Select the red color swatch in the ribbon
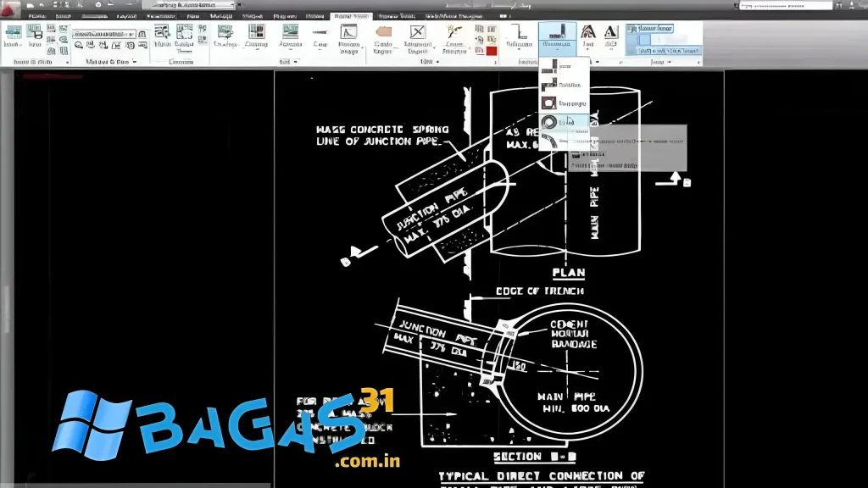Viewport: 868px width, 488px height. (491, 51)
